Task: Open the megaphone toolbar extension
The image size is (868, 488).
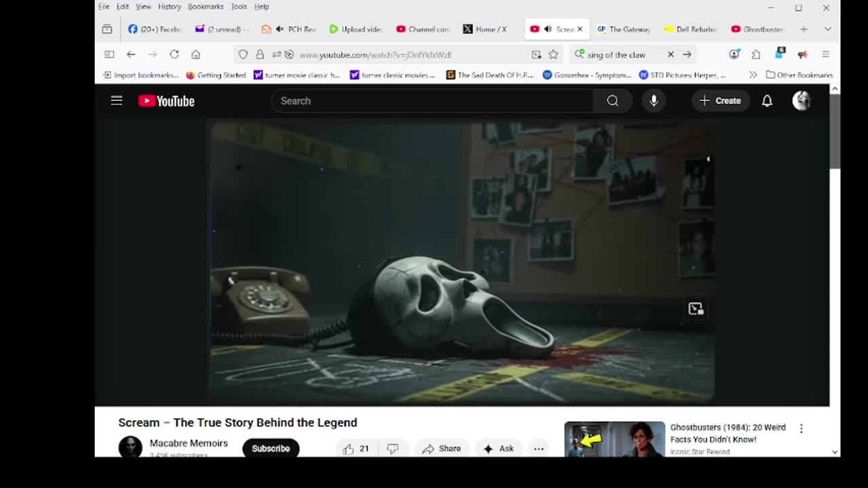Action: pyautogui.click(x=802, y=54)
